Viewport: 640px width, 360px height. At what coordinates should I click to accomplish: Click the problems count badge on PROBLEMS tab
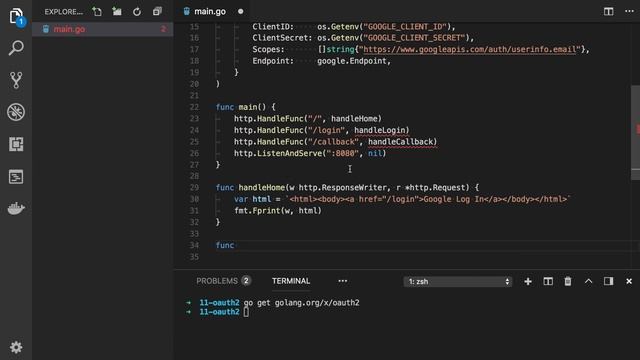coord(246,281)
